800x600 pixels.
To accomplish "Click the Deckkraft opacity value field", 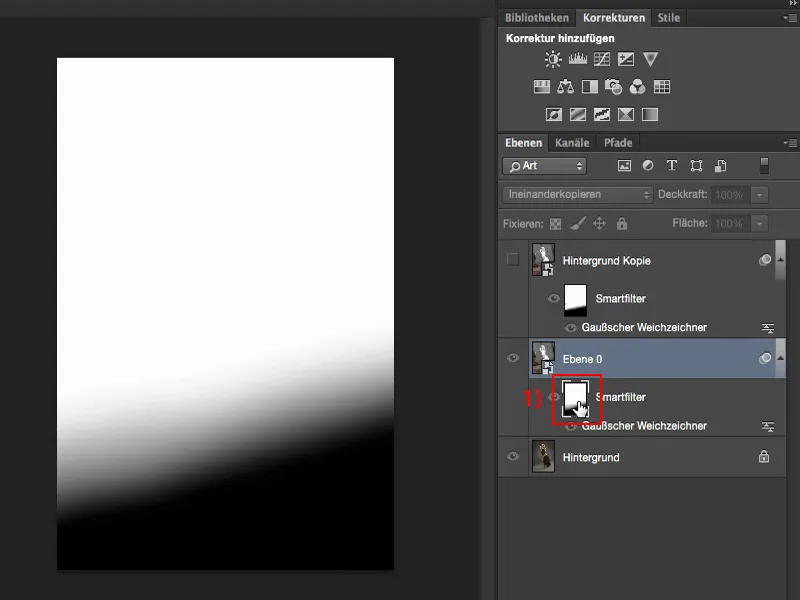I will [x=730, y=195].
